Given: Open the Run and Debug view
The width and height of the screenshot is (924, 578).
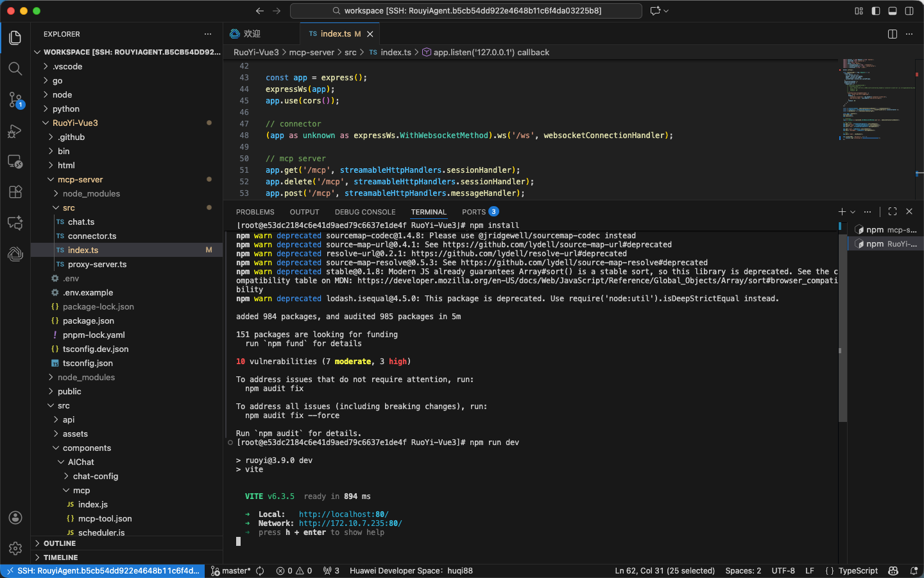Looking at the screenshot, I should coord(15,131).
